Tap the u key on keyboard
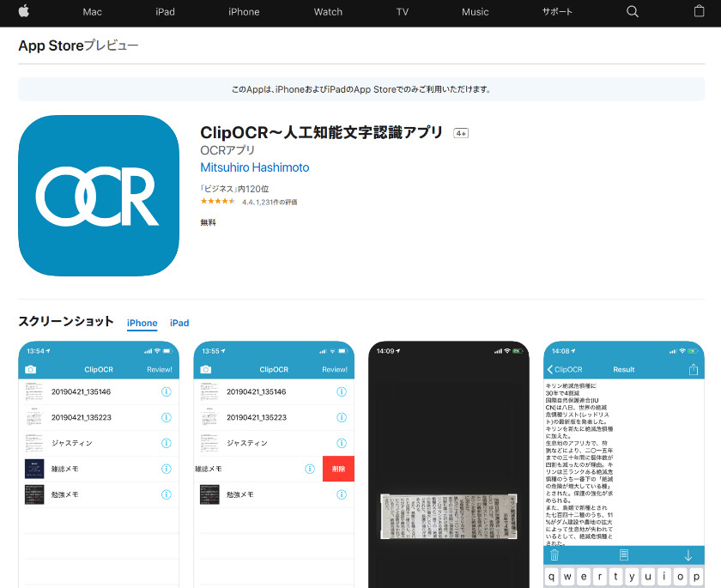This screenshot has height=588, width=721. coord(648,577)
